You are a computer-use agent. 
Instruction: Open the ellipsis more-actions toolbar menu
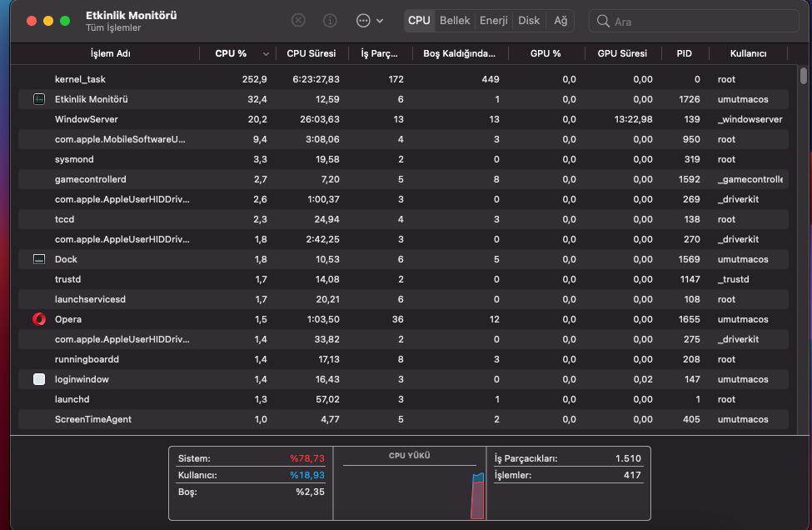[370, 21]
